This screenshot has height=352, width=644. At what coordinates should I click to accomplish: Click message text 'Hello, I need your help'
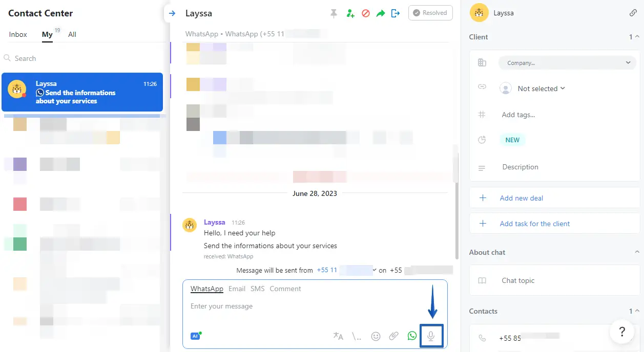tap(239, 233)
